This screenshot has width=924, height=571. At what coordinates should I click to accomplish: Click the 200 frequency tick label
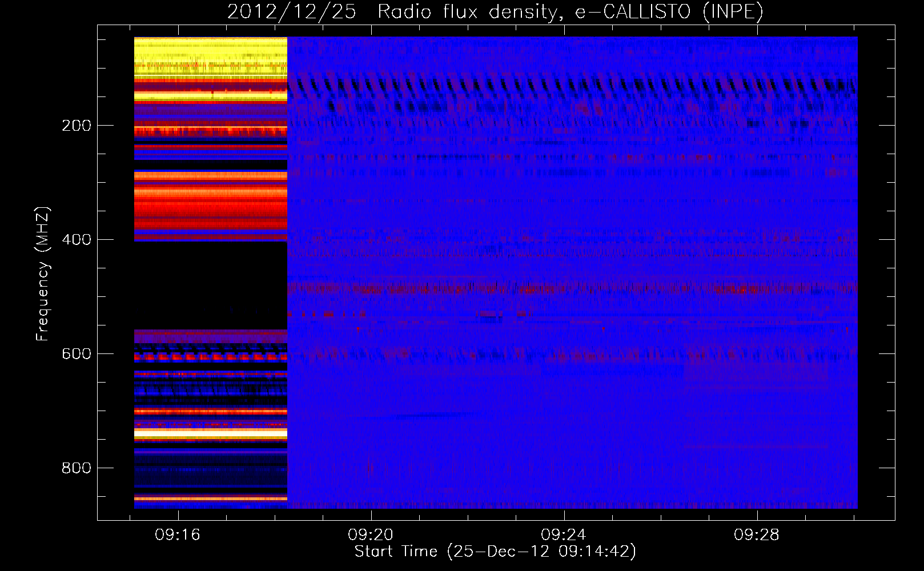coord(77,126)
